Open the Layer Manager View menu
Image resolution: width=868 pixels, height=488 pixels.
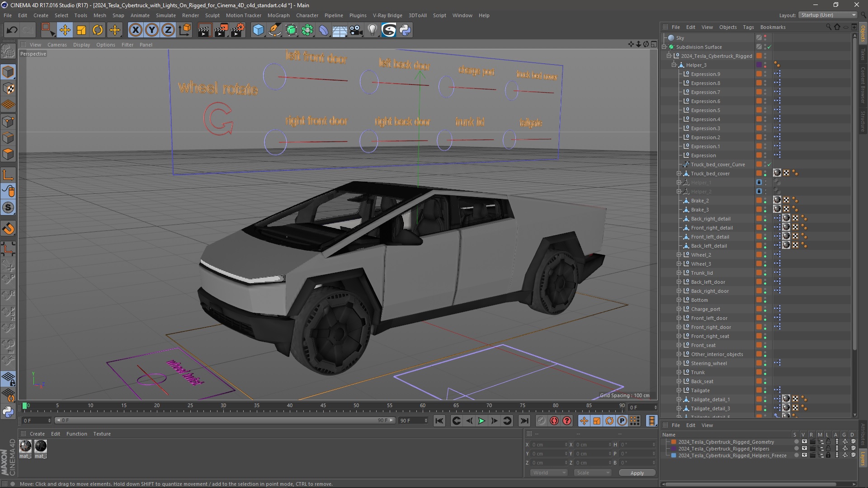(x=707, y=425)
